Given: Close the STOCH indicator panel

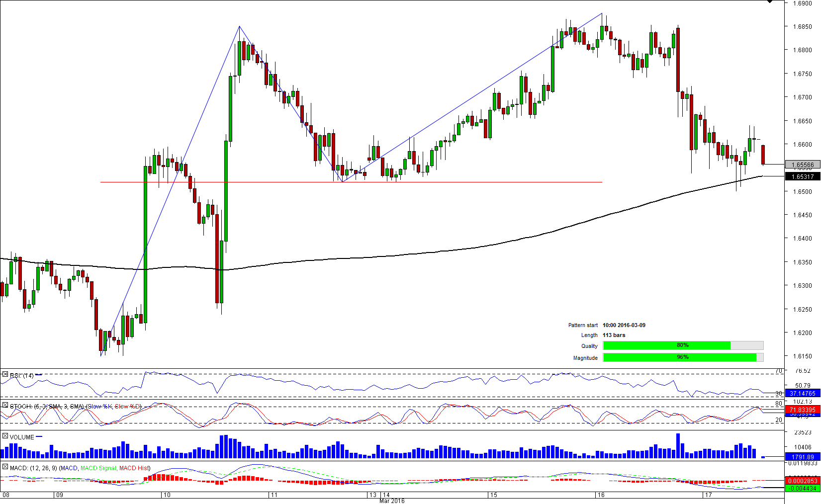Looking at the screenshot, I should coord(5,405).
